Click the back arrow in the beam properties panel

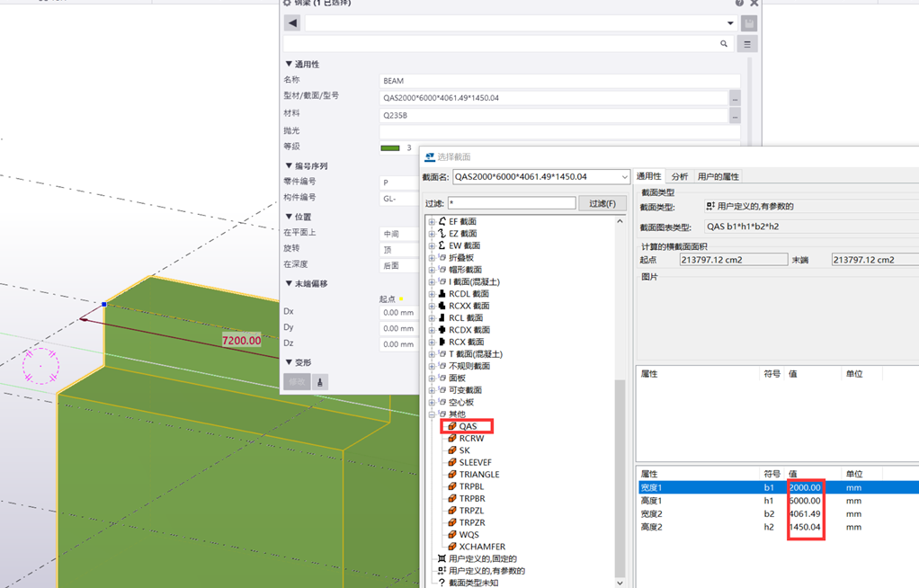(x=292, y=23)
